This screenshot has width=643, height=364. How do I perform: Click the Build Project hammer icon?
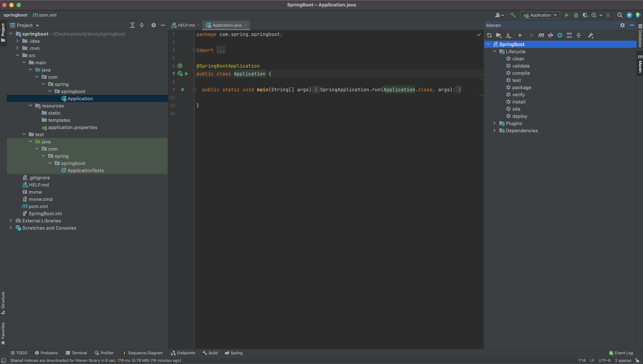point(513,15)
